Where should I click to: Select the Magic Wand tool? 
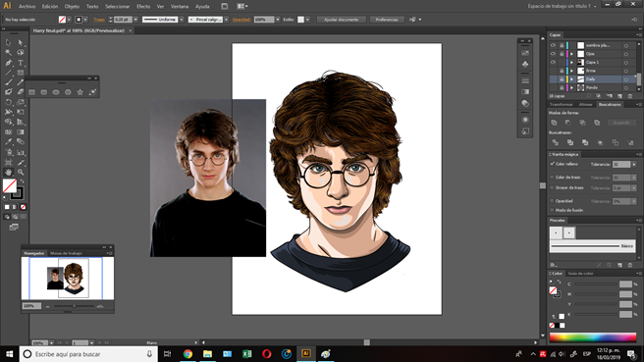pos(8,53)
